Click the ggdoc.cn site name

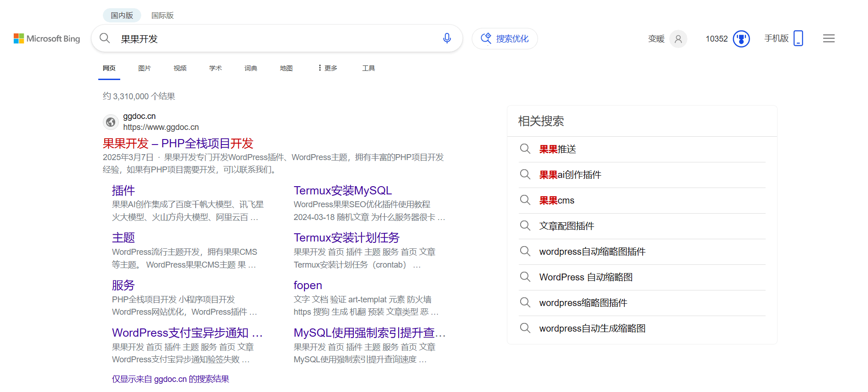pyautogui.click(x=139, y=116)
